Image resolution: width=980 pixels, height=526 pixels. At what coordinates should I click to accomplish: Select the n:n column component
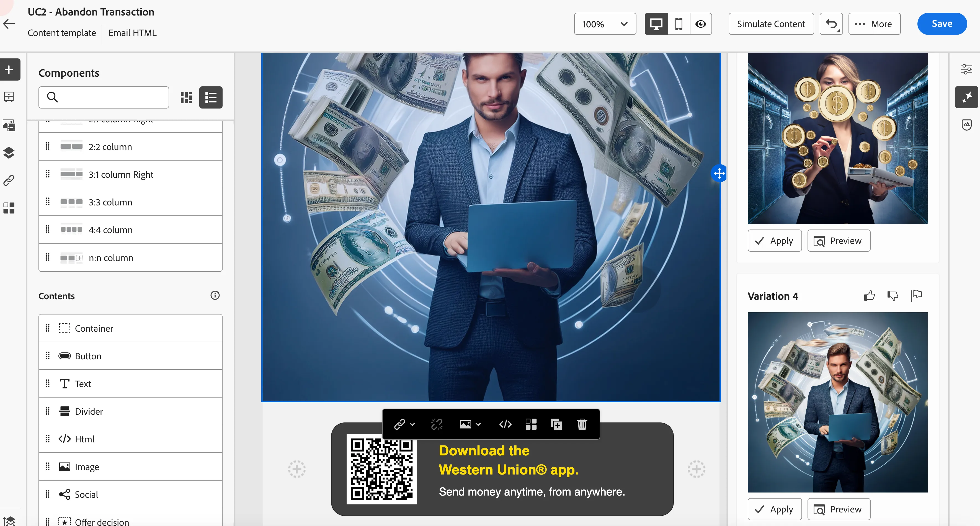(130, 258)
